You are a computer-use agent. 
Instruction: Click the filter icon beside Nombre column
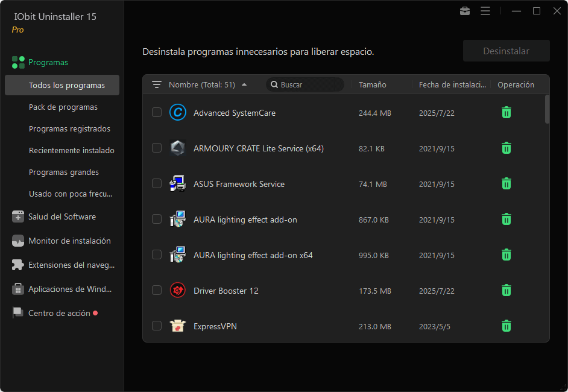click(x=157, y=85)
